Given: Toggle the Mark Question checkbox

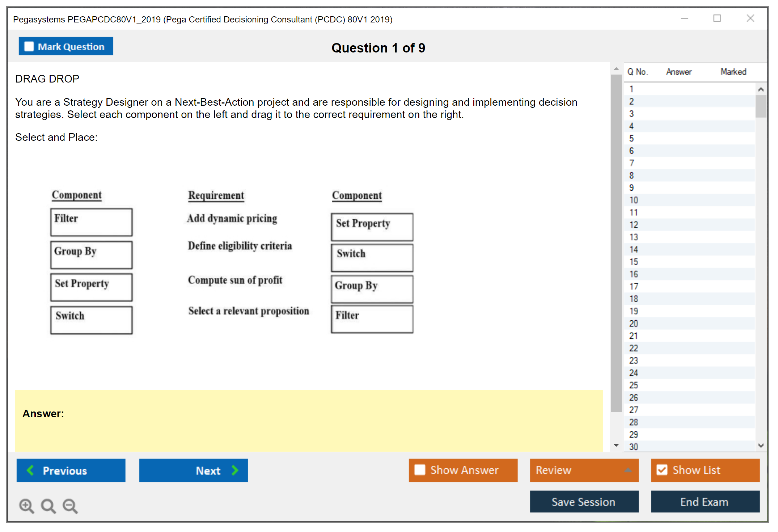Looking at the screenshot, I should 29,47.
